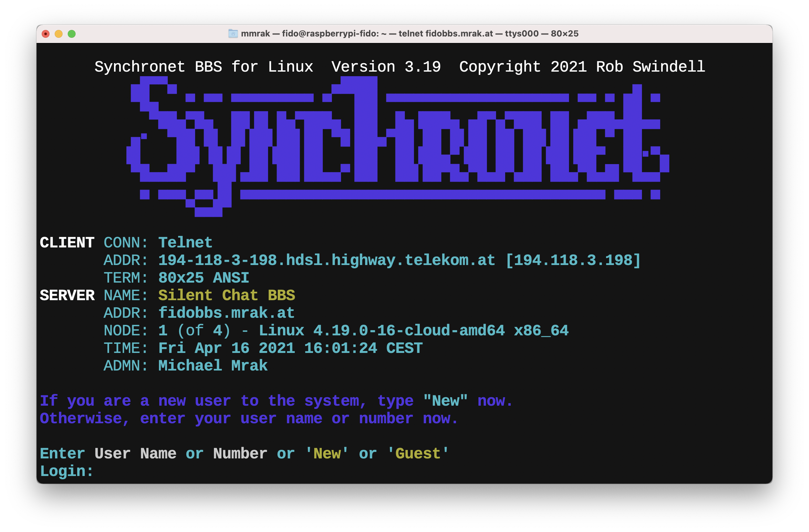Click the SERVER label
The width and height of the screenshot is (809, 532).
67,295
